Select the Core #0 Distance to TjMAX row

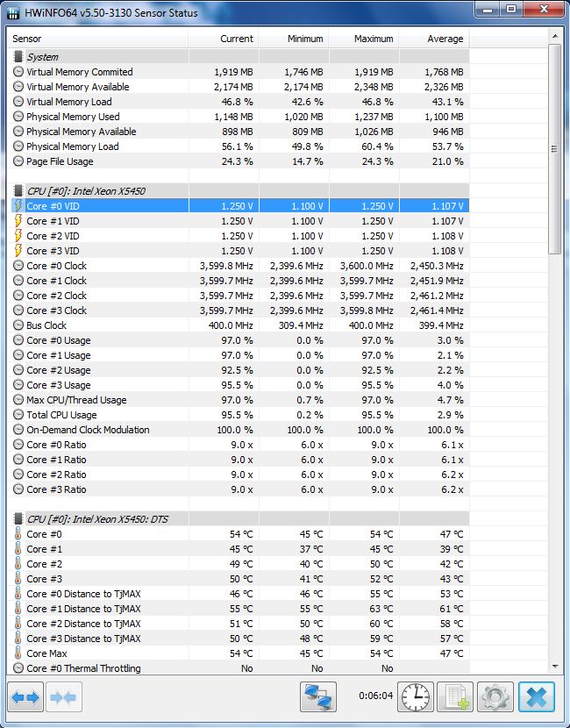239,593
